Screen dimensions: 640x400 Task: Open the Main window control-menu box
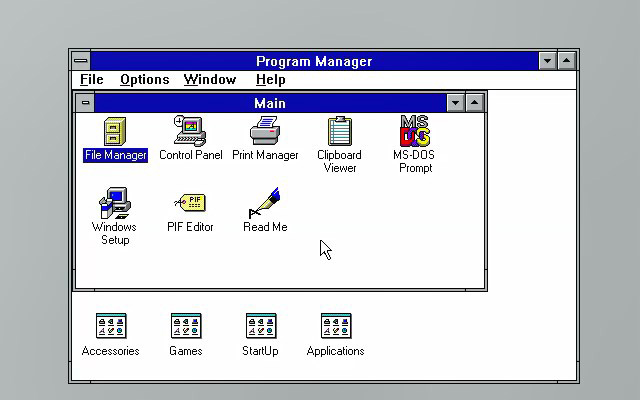point(86,103)
